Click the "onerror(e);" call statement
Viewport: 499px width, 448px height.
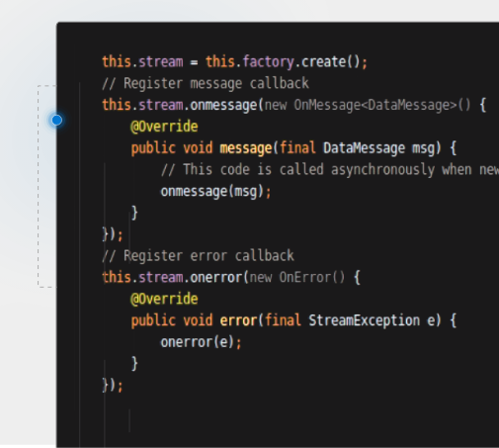tap(201, 342)
